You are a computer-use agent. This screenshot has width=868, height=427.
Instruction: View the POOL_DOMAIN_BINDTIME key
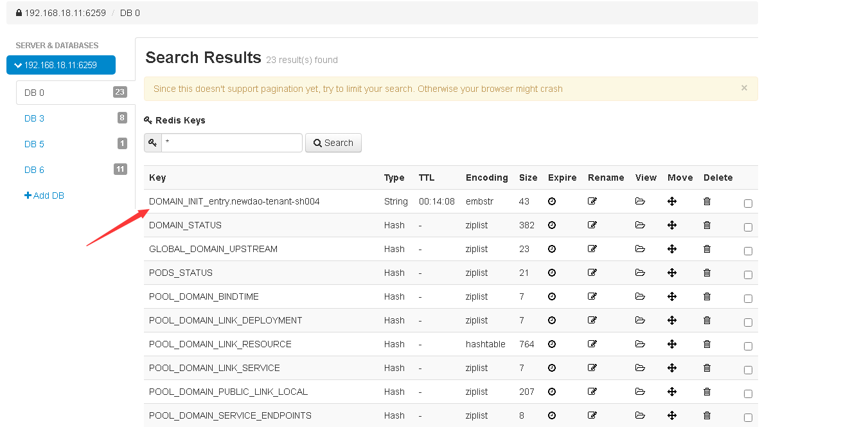tap(640, 296)
